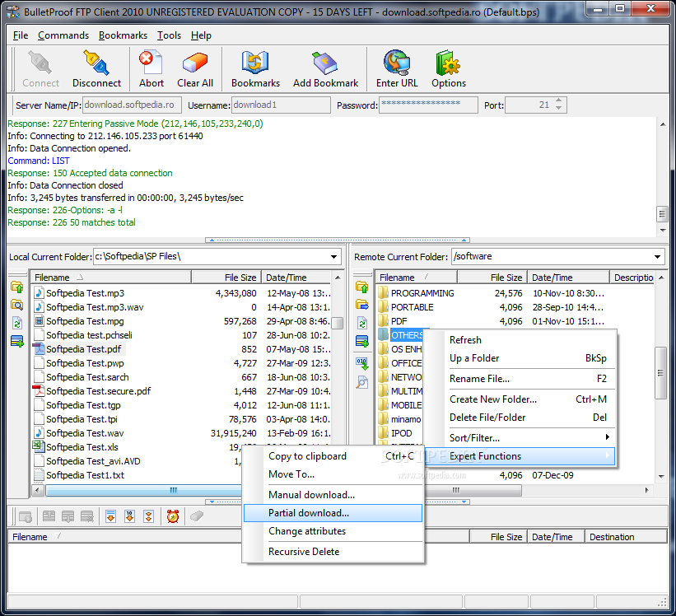Select Softpedia Test.mp3 in local list
676x616 pixels.
85,293
